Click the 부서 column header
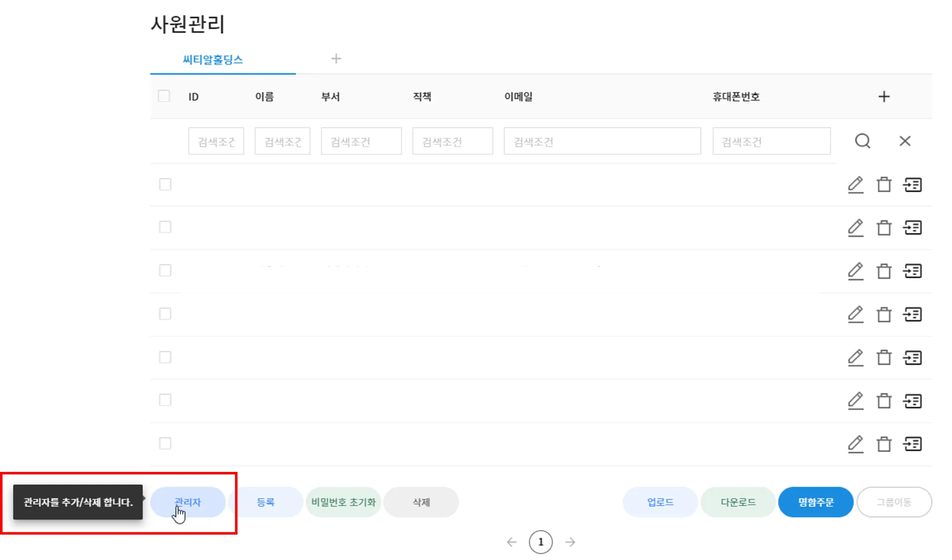Screen dimensions: 952x560 [x=330, y=97]
